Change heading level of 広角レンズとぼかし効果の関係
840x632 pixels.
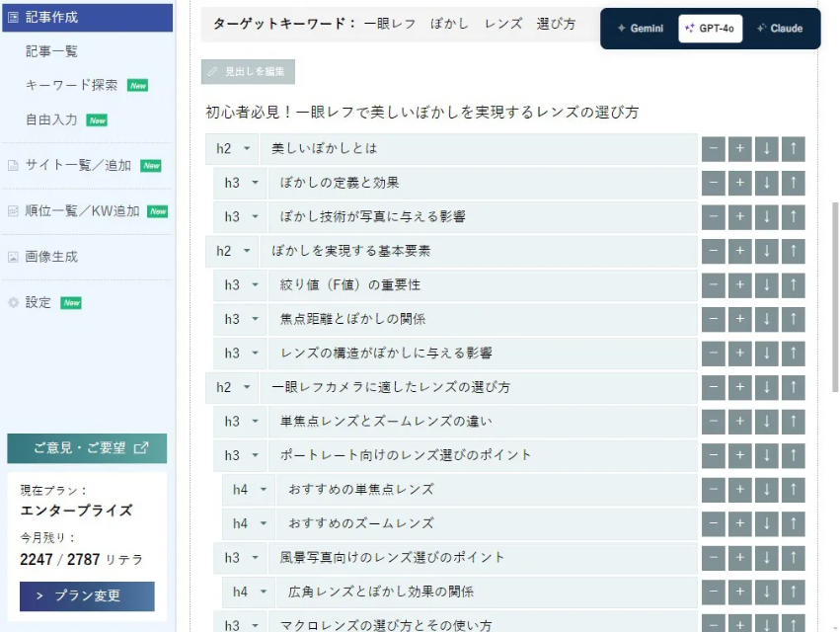pos(249,592)
